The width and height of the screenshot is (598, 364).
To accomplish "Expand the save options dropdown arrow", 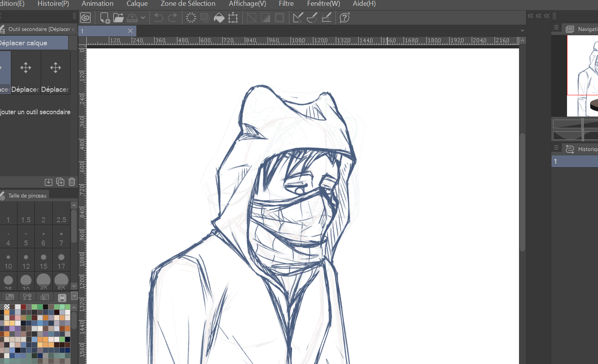I will pos(143,18).
